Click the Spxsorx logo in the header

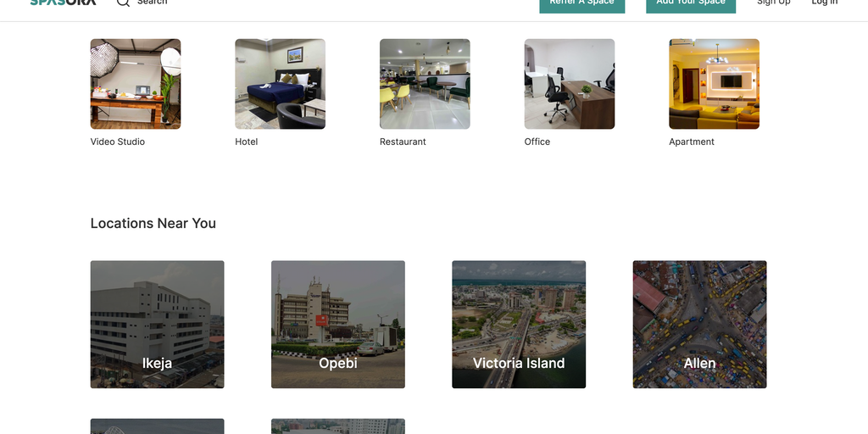click(63, 3)
